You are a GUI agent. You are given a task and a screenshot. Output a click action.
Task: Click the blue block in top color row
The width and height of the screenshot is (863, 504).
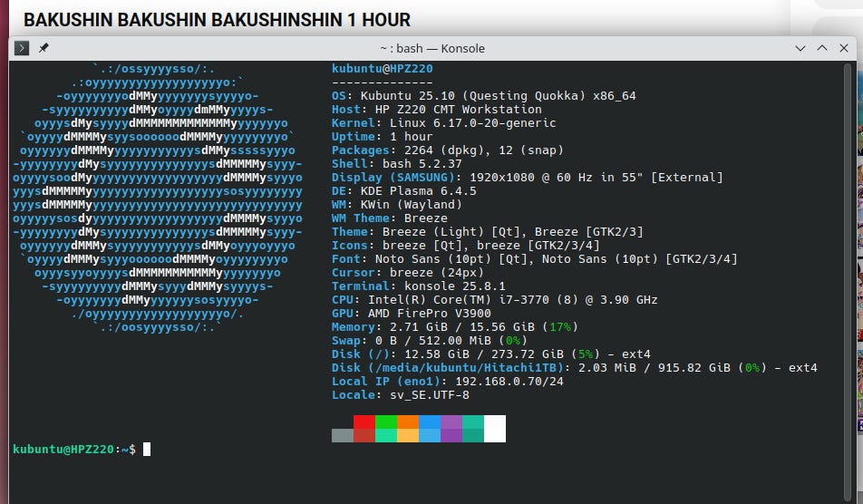429,422
